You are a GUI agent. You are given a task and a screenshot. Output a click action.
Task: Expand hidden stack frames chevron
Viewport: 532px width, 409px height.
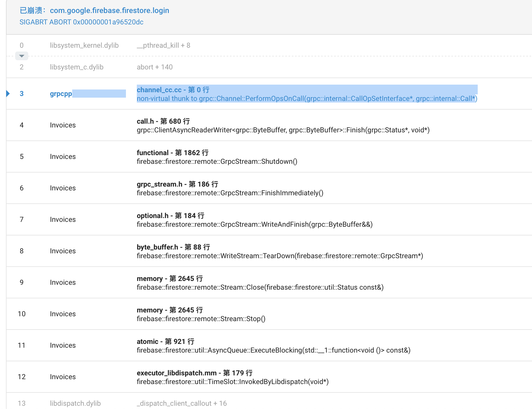[x=22, y=56]
